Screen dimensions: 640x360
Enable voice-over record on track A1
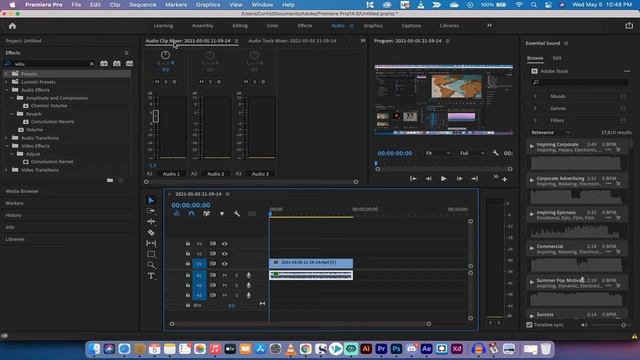point(249,276)
